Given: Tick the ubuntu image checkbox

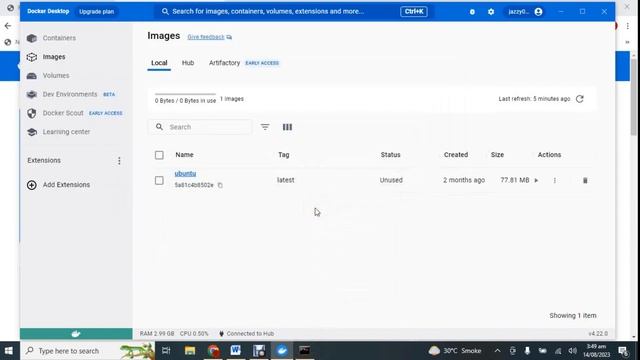Looking at the screenshot, I should [159, 180].
